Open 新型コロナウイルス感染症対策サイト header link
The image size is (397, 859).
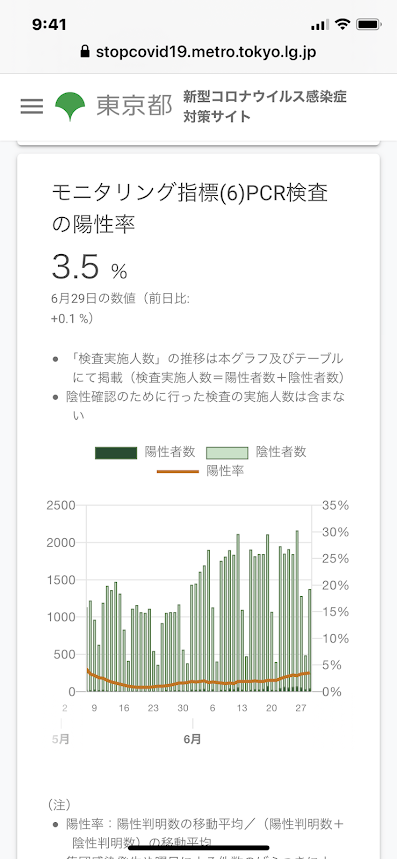(265, 106)
